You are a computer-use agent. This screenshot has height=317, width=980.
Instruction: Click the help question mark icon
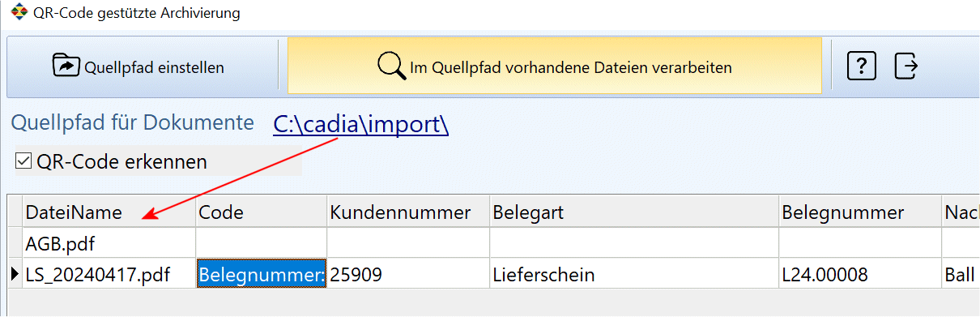point(862,66)
